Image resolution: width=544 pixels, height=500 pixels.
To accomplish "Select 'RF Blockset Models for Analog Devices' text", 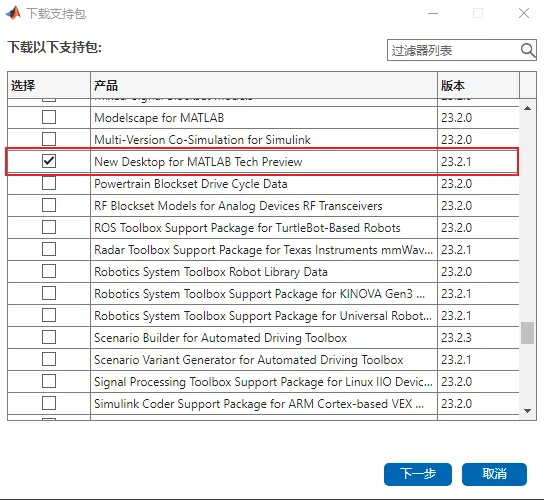I will pyautogui.click(x=238, y=206).
